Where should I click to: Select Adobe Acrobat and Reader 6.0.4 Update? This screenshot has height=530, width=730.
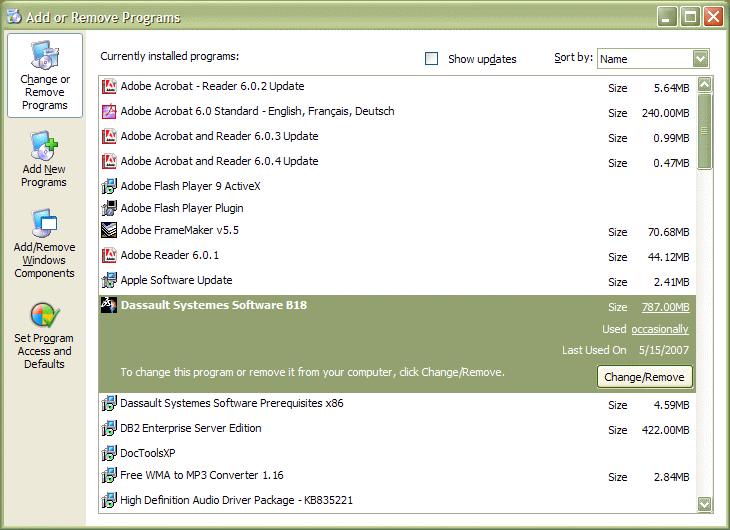[x=397, y=162]
